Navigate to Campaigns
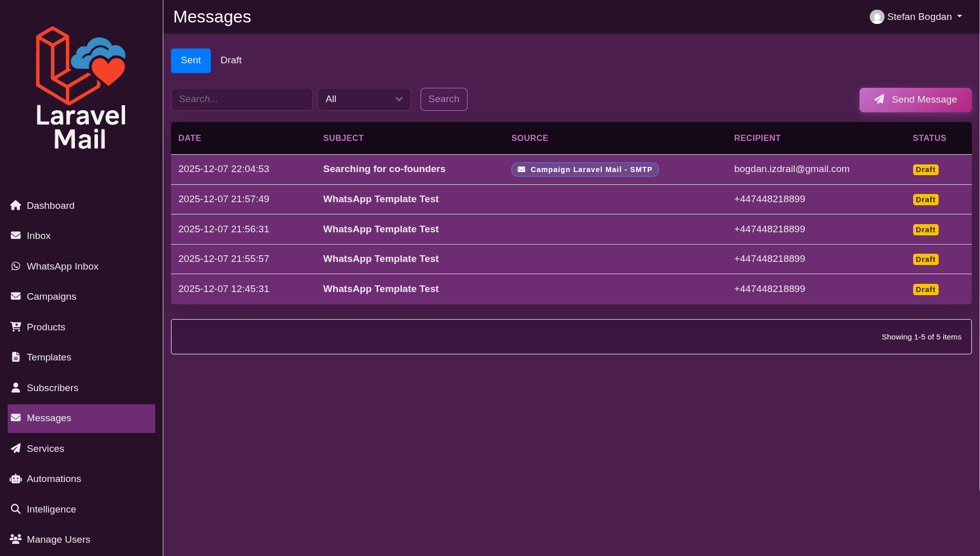Screen dimensions: 980x556 pyautogui.click(x=81, y=297)
